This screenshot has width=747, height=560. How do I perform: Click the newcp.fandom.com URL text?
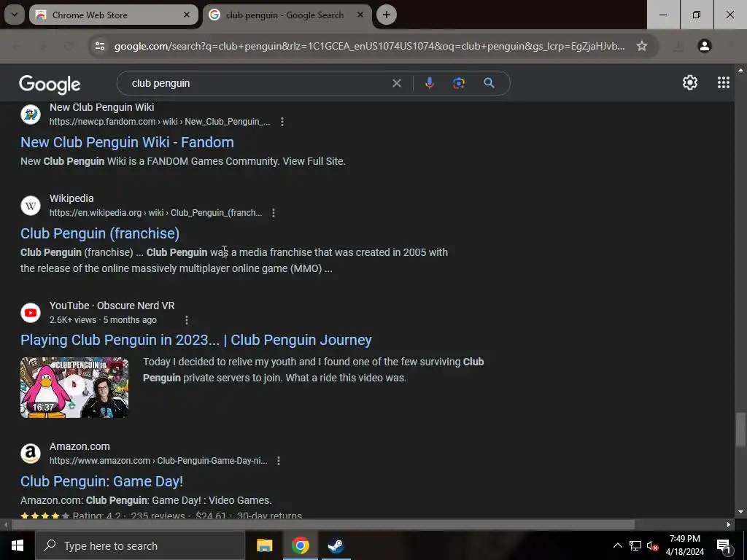pyautogui.click(x=160, y=122)
